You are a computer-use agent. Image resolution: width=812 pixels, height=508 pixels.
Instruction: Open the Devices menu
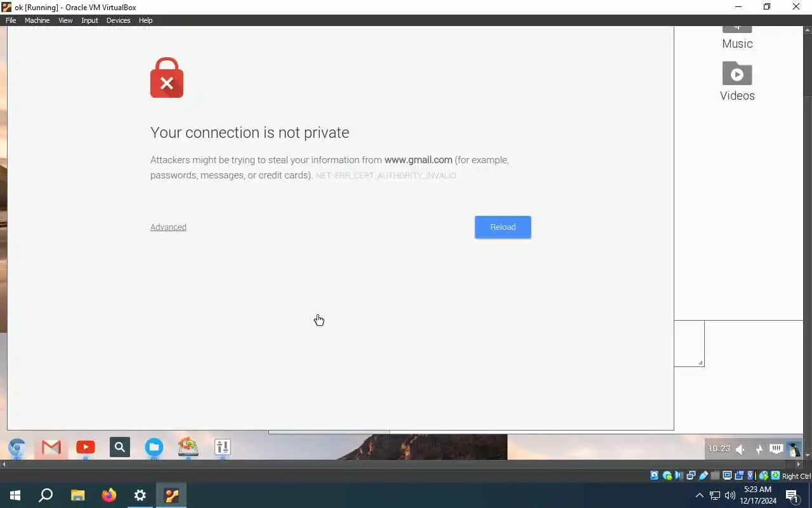click(118, 20)
